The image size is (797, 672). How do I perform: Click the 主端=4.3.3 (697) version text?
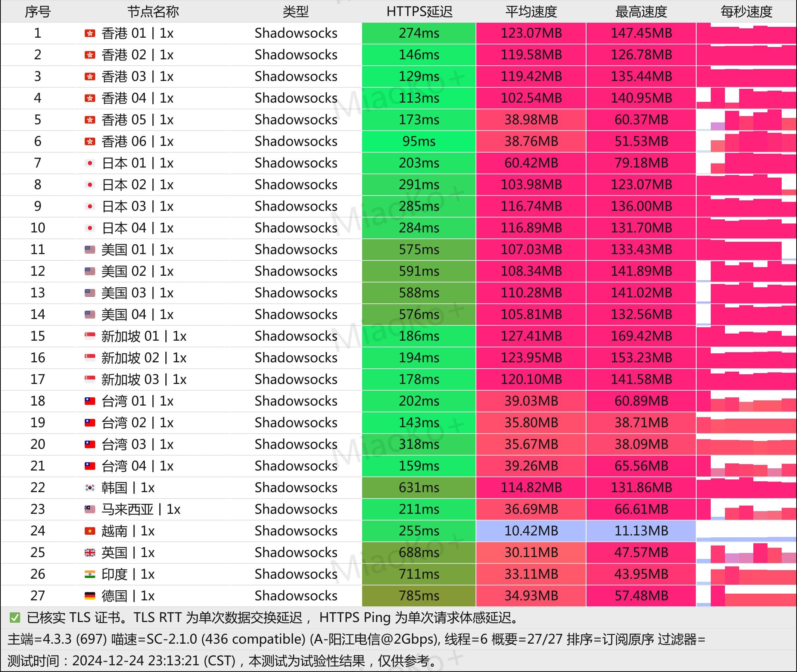pos(57,639)
